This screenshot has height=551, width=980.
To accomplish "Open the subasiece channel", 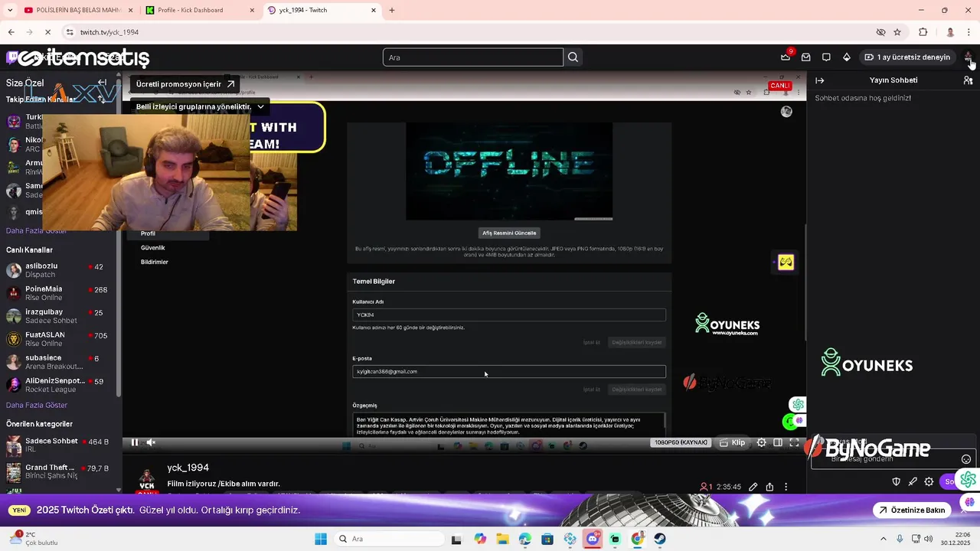I will [60, 362].
